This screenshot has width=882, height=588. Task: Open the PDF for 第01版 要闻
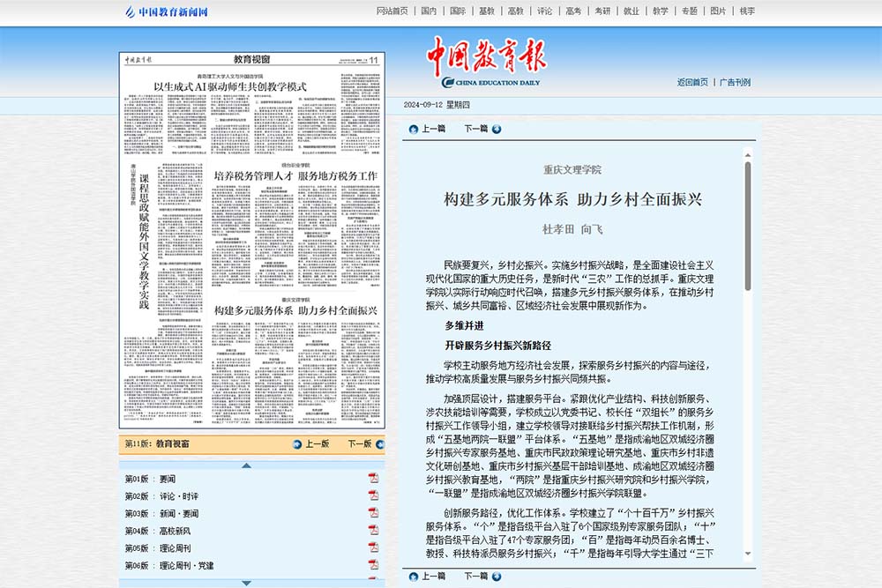374,478
